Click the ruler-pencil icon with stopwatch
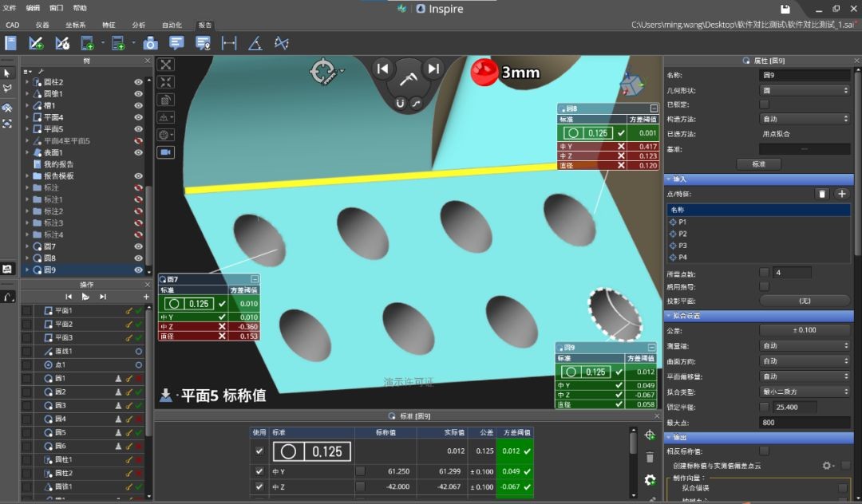This screenshot has width=862, height=504. tap(62, 43)
